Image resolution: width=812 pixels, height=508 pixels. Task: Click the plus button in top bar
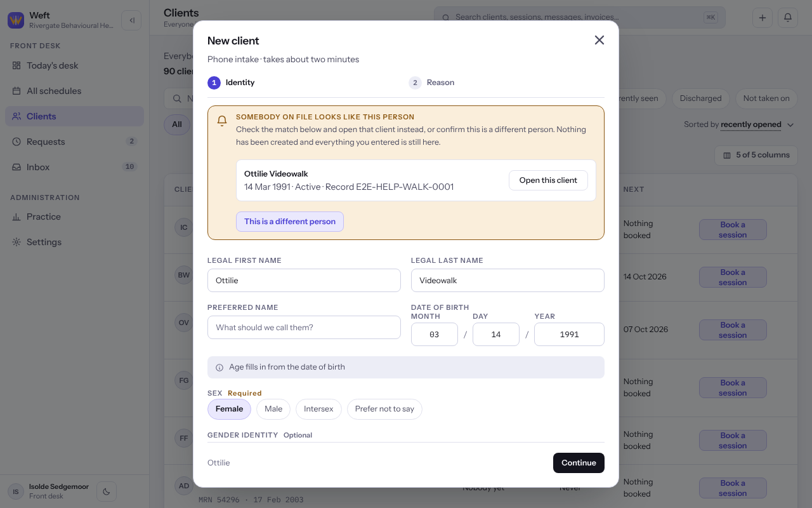(763, 18)
